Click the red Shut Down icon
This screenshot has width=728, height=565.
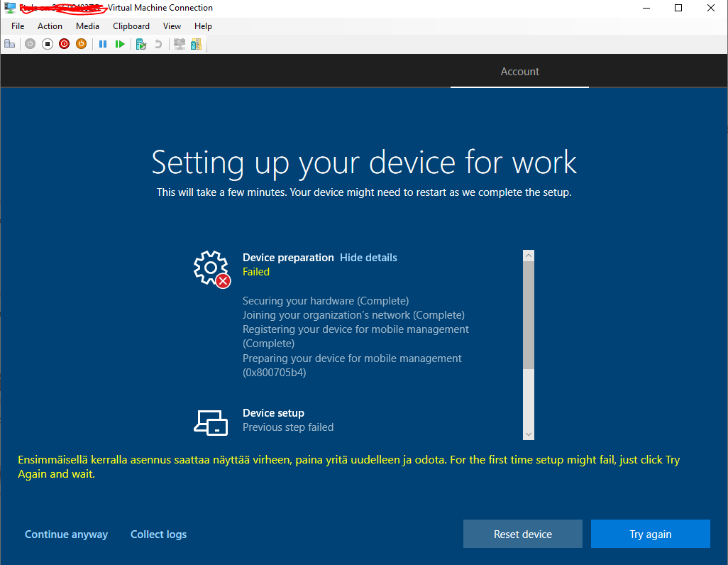64,43
